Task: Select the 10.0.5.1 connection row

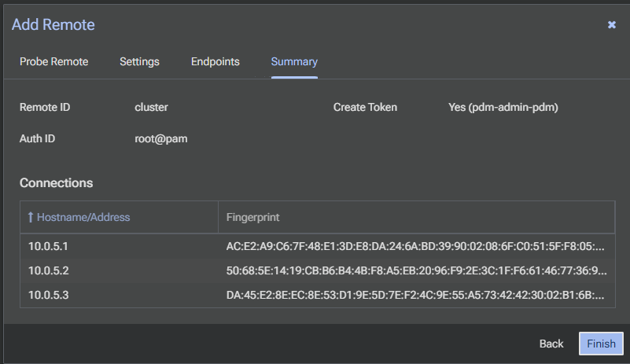Action: click(x=318, y=246)
